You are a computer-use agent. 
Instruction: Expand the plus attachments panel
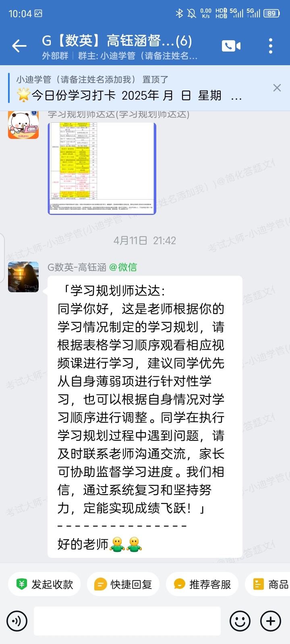click(271, 621)
